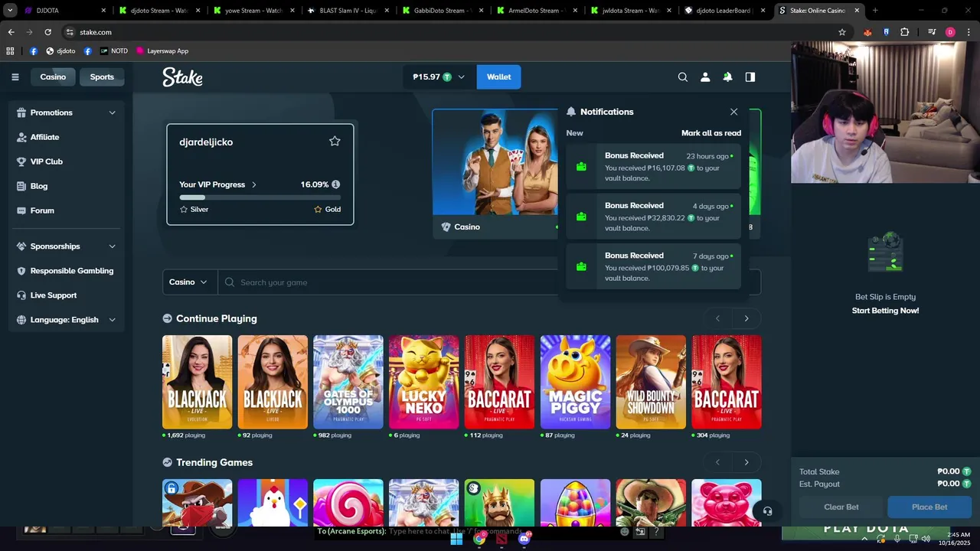Open the Forum page
The height and width of the screenshot is (551, 980).
(x=42, y=210)
